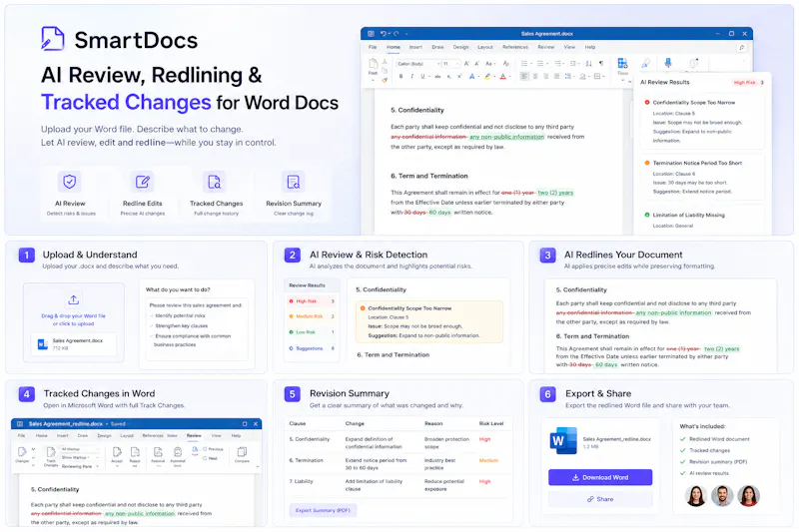Click the Share button
The width and height of the screenshot is (799, 532).
(600, 499)
